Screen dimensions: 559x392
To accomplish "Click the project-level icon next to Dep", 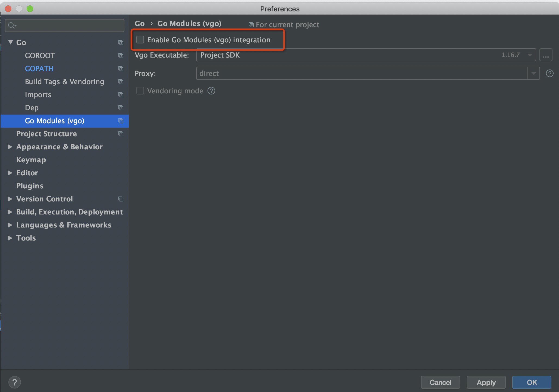I will coord(121,108).
